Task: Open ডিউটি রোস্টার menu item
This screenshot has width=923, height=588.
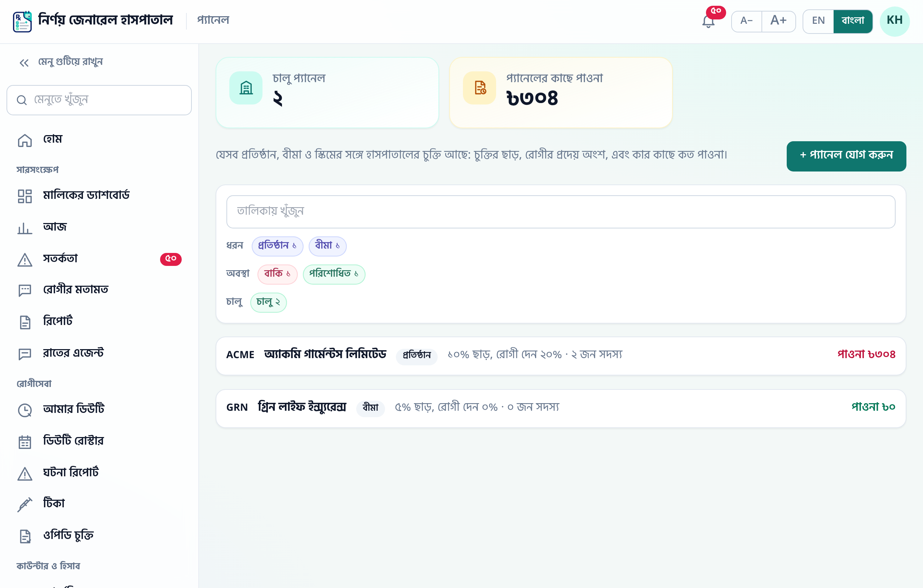Action: tap(99, 441)
